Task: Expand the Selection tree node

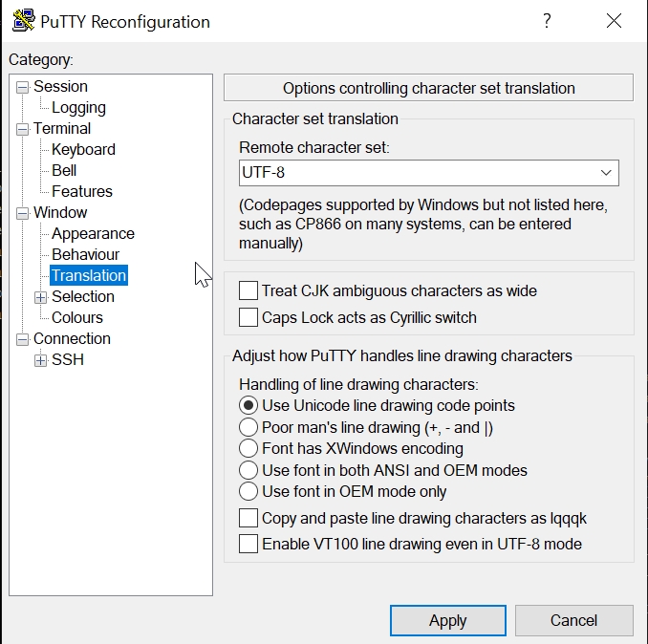Action: (40, 297)
